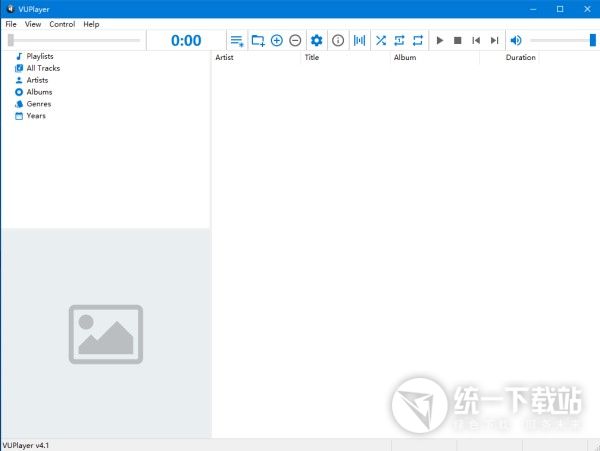Toggle repeat playlist mode
600x451 pixels.
click(x=417, y=40)
